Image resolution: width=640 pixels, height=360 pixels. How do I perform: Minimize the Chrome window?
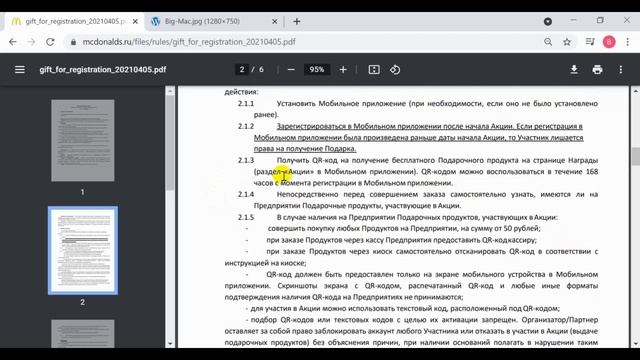tap(573, 20)
